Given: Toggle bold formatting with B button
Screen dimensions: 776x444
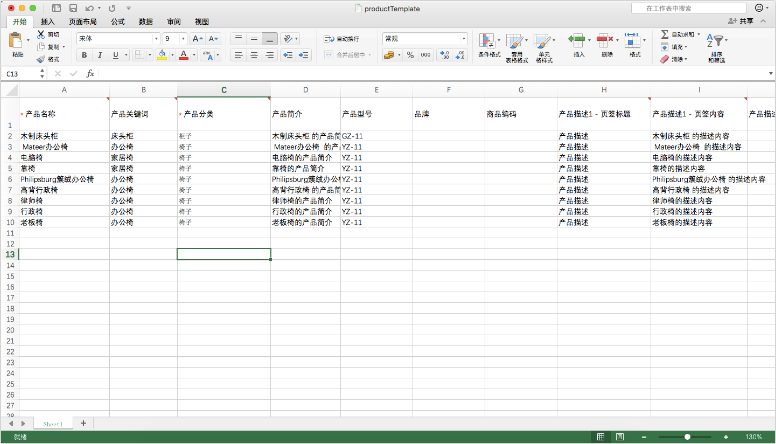Looking at the screenshot, I should 84,55.
